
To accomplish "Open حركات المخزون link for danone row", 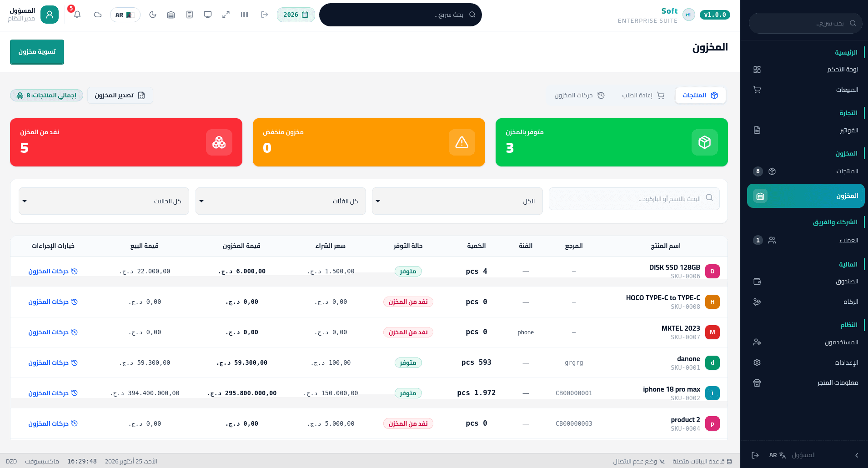I will (53, 363).
